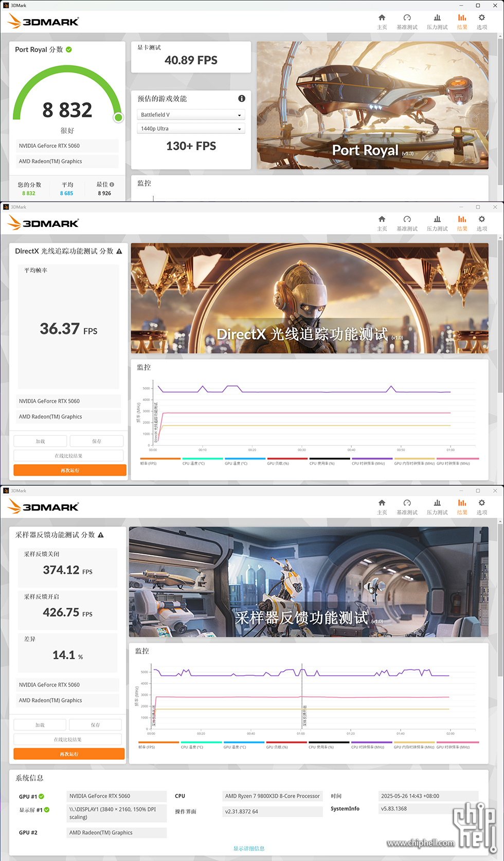
Task: Toggle CPU 温度 legend in 采样器反馈 chart
Action: (201, 745)
